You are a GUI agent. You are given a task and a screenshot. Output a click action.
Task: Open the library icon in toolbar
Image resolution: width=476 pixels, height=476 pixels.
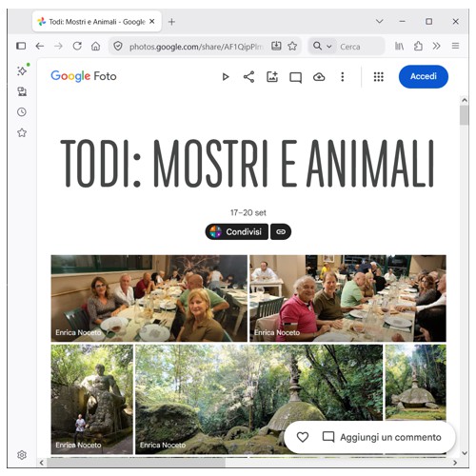pos(399,47)
